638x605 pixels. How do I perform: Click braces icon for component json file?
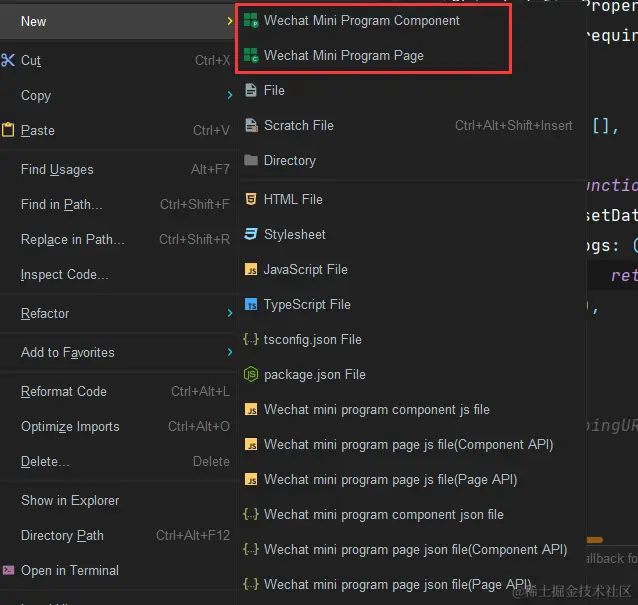point(251,514)
